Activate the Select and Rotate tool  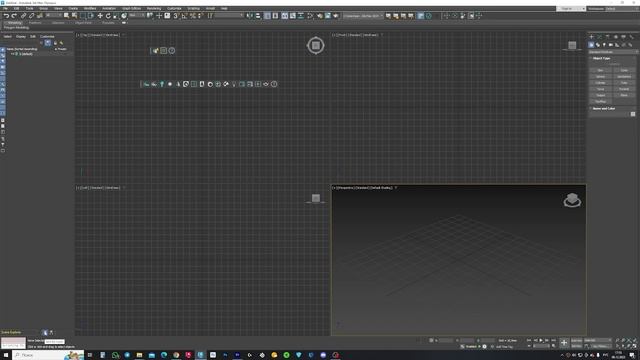(108, 16)
